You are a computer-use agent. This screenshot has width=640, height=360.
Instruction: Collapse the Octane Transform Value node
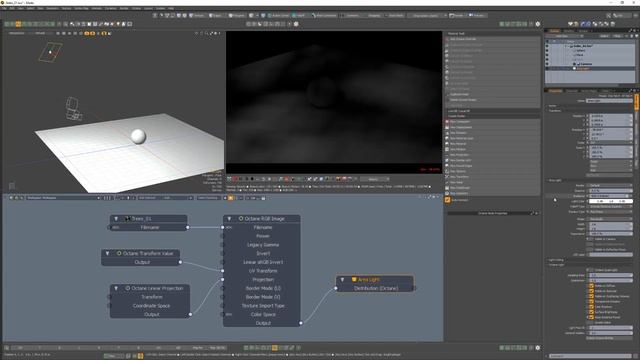point(108,253)
